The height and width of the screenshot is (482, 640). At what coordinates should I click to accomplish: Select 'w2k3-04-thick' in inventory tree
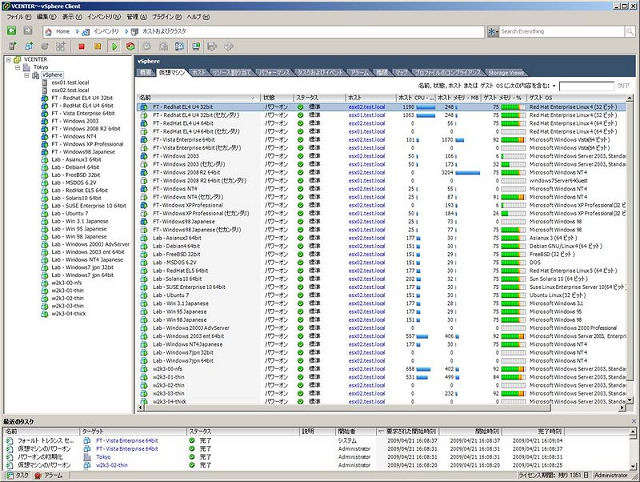click(69, 314)
